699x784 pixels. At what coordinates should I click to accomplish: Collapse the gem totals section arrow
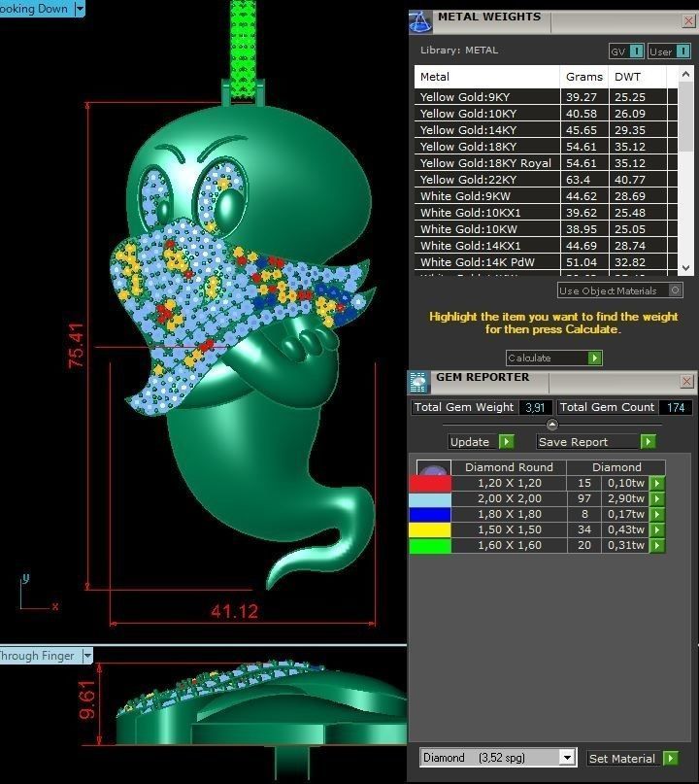[x=552, y=425]
